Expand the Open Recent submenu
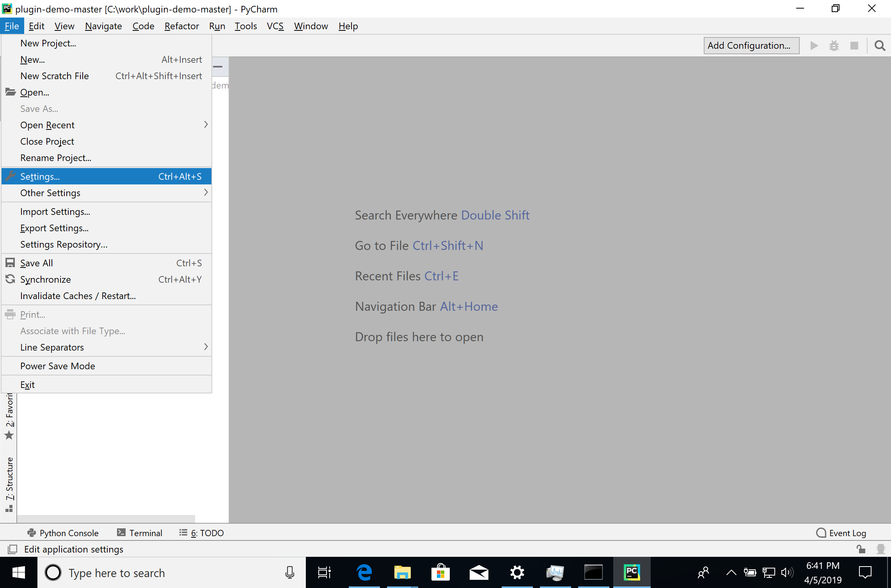The width and height of the screenshot is (891, 588). point(106,125)
